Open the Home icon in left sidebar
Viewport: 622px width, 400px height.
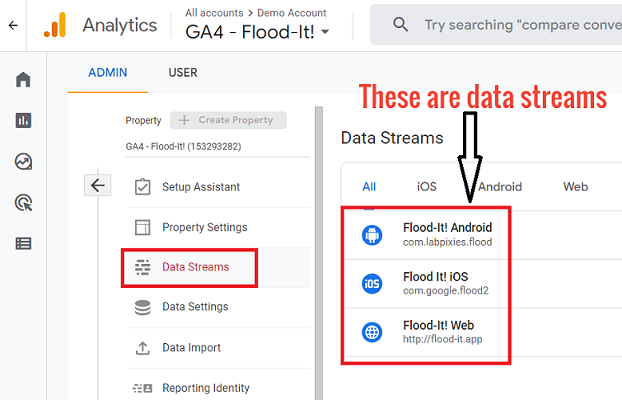23,79
